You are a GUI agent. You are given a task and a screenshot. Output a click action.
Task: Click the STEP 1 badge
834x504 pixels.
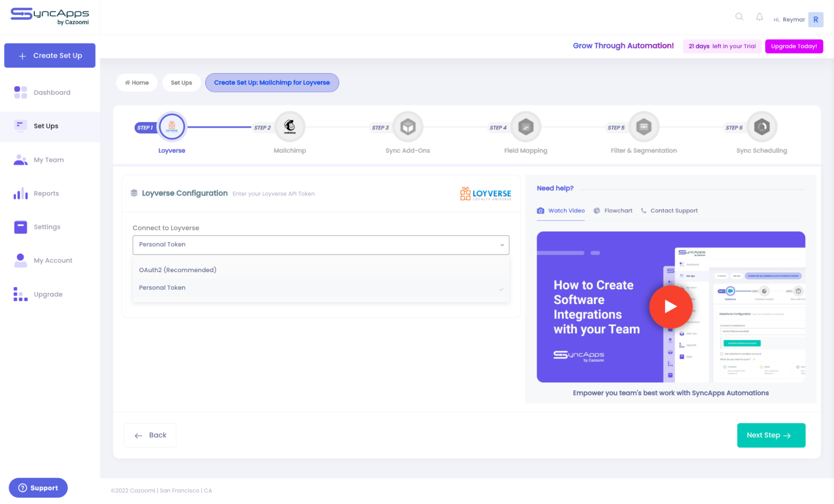[145, 128]
